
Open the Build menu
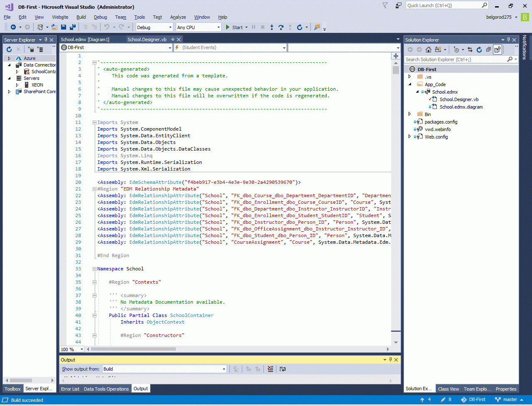81,17
